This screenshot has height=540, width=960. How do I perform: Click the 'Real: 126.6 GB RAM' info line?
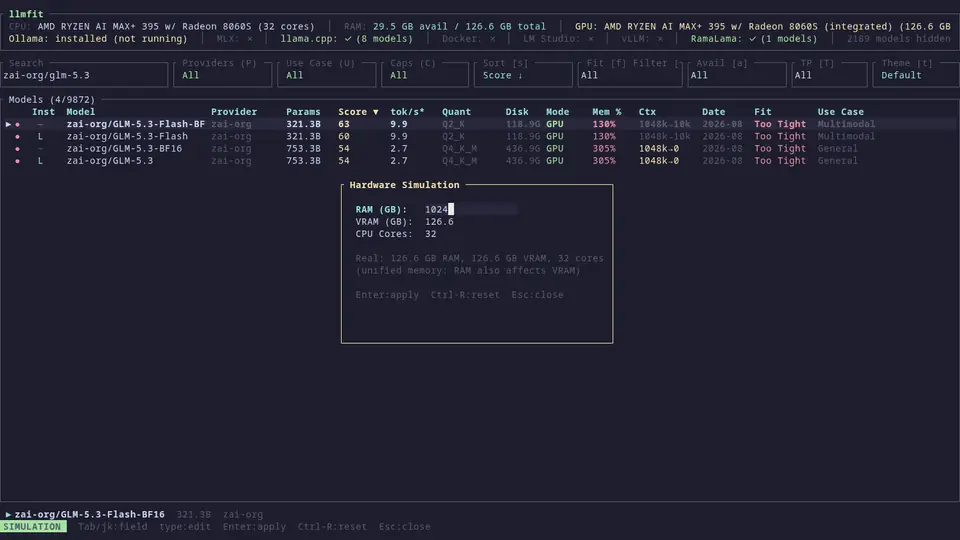pyautogui.click(x=479, y=258)
